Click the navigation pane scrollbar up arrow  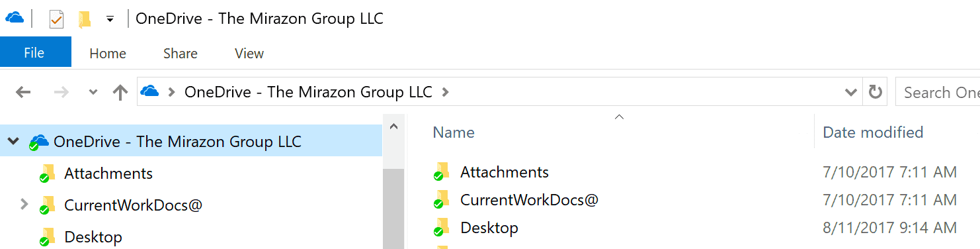point(393,126)
